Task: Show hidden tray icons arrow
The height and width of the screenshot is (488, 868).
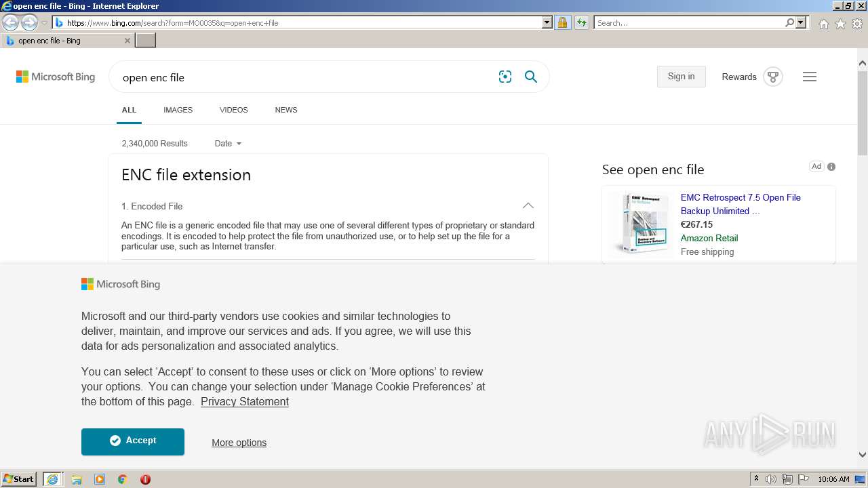Action: [756, 479]
